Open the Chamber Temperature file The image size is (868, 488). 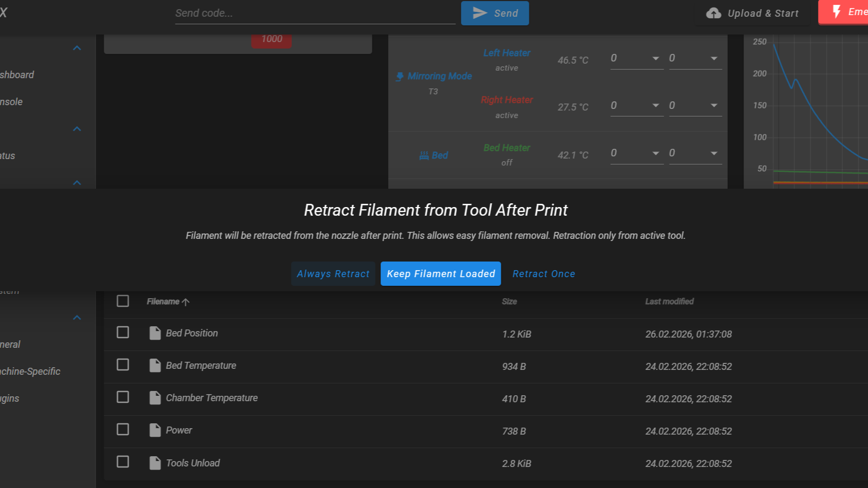211,398
